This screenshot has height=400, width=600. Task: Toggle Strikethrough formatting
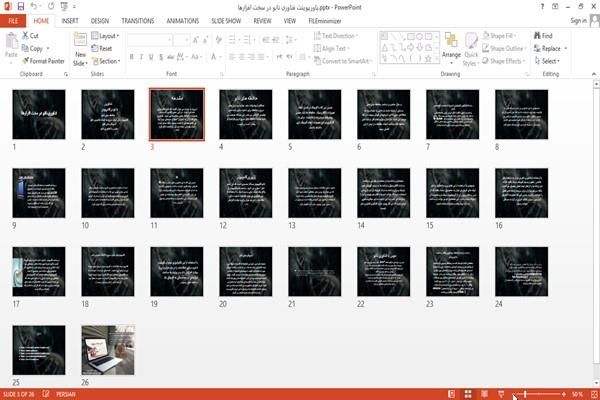point(171,57)
